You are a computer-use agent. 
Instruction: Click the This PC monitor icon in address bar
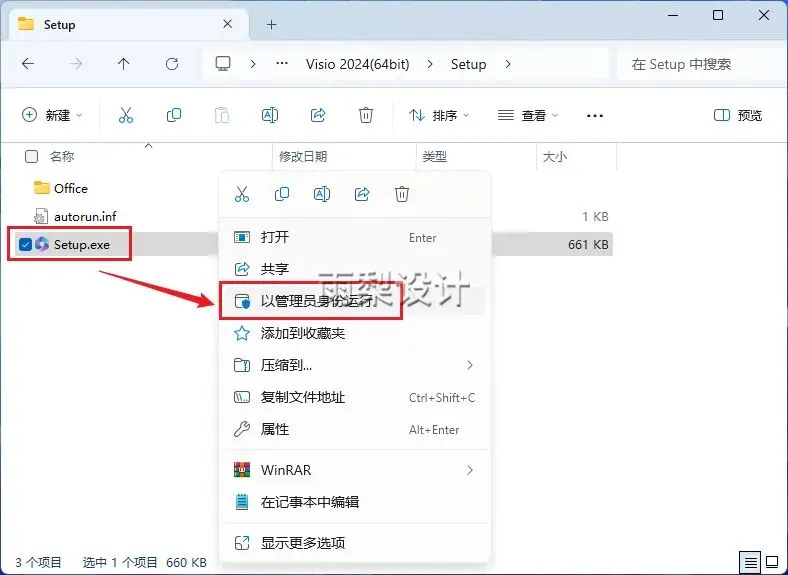tap(223, 64)
